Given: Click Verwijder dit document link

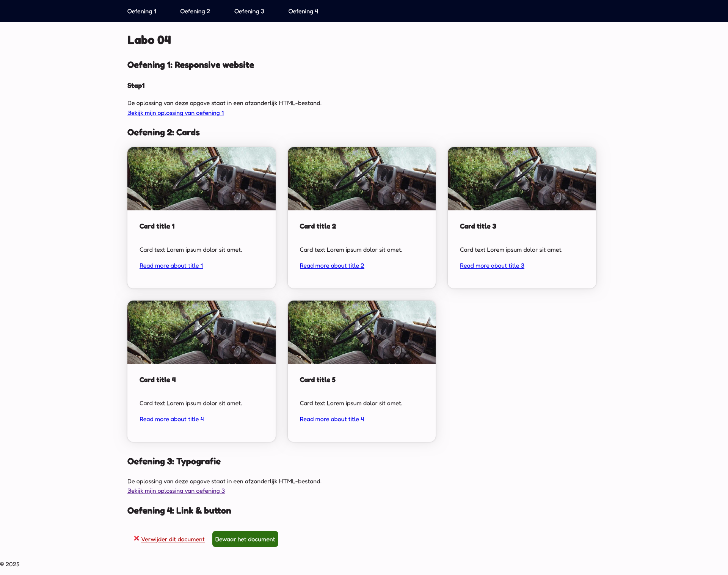Looking at the screenshot, I should click(173, 539).
